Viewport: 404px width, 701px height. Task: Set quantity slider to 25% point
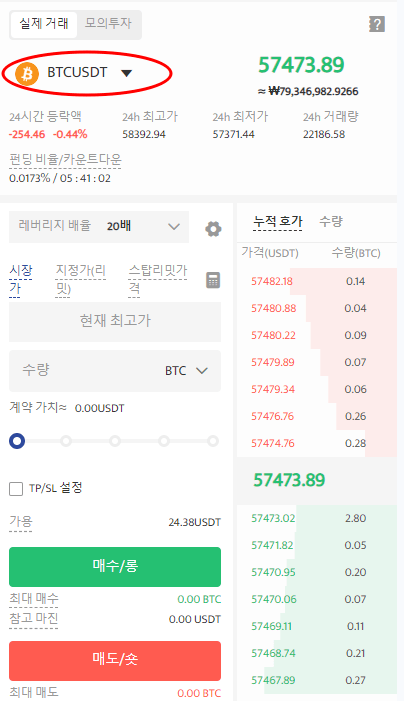(x=66, y=441)
